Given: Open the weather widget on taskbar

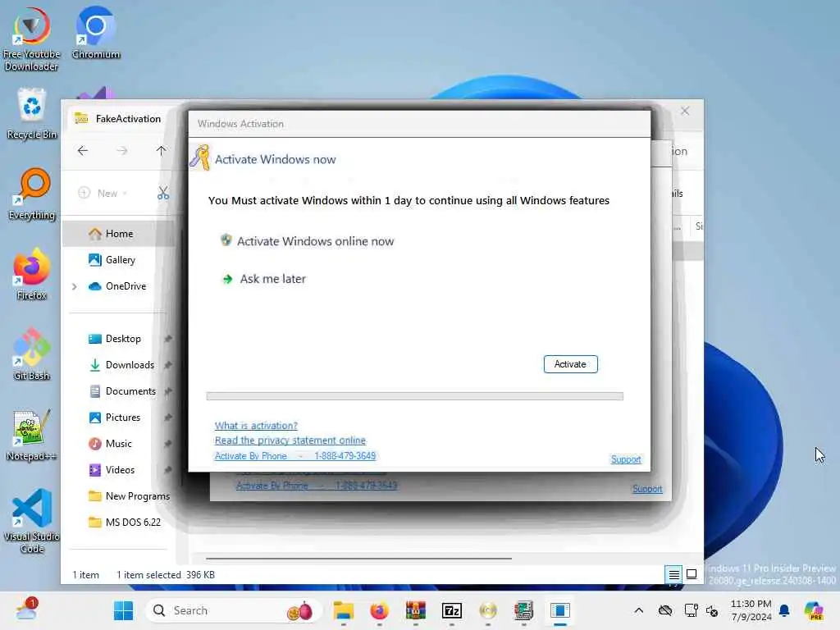Looking at the screenshot, I should coord(27,609).
